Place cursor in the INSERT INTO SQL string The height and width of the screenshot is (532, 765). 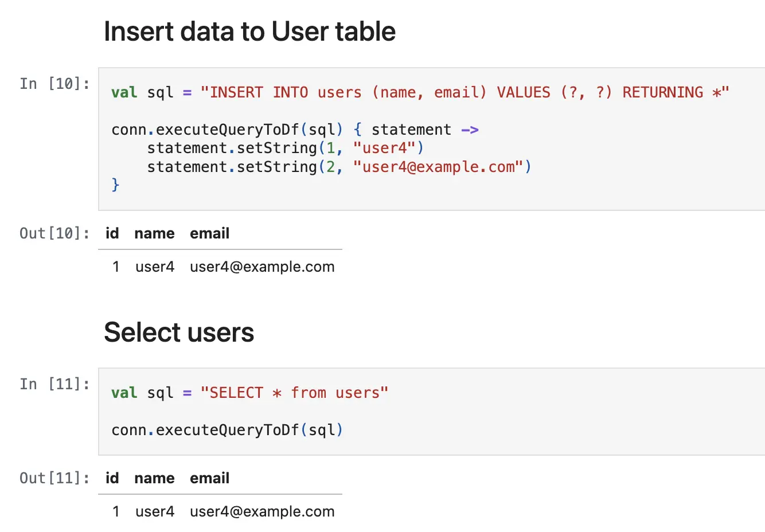pos(465,92)
